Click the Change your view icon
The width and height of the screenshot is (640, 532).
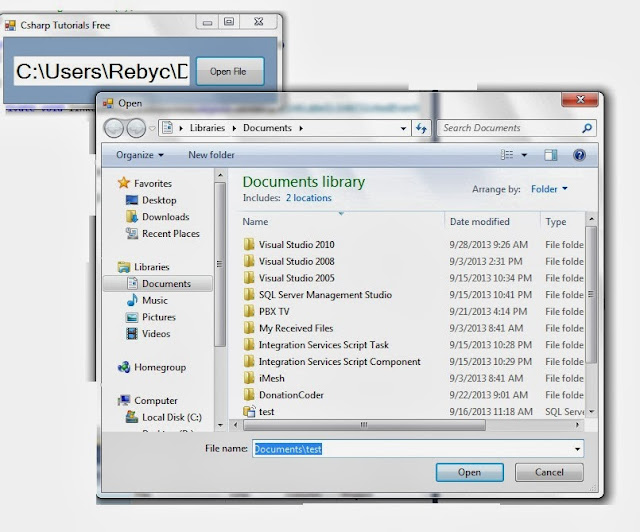coord(507,155)
